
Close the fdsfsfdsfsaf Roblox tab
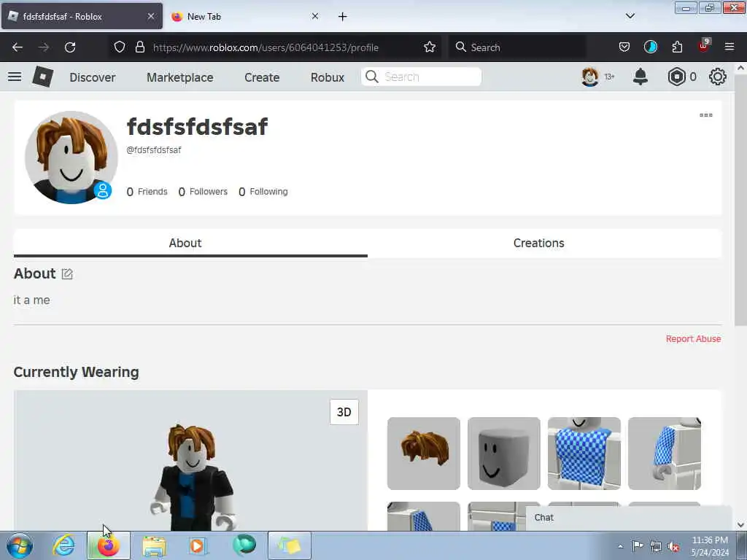[151, 16]
